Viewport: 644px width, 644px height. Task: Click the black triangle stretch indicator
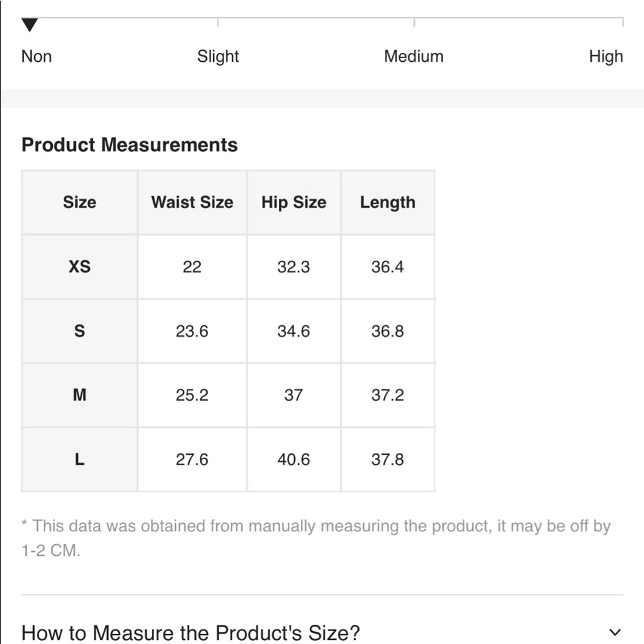pos(30,26)
